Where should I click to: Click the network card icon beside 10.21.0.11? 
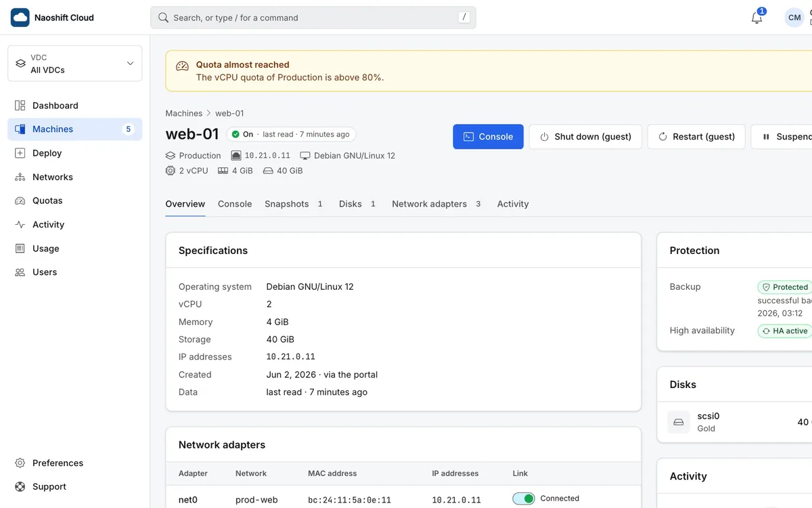click(x=236, y=156)
